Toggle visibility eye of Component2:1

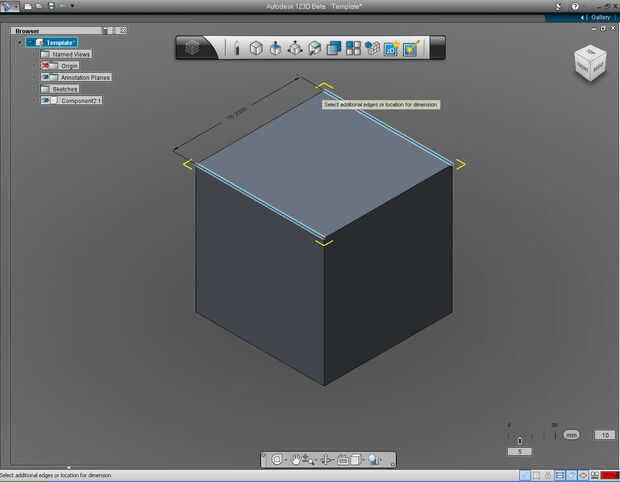[45, 100]
